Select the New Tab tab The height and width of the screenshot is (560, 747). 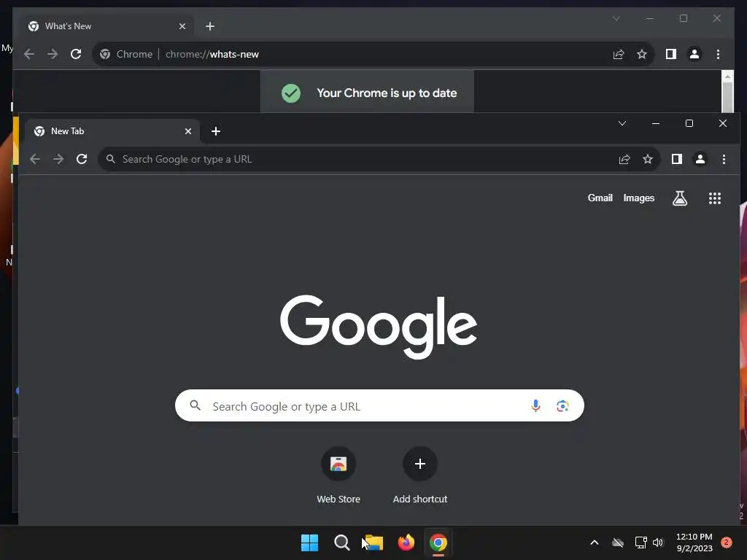point(112,131)
